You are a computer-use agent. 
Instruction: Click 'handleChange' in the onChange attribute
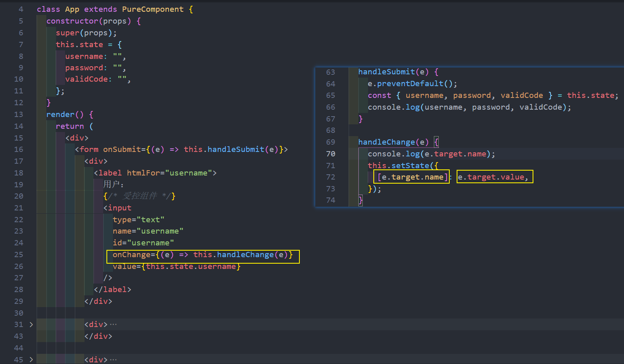coord(245,255)
